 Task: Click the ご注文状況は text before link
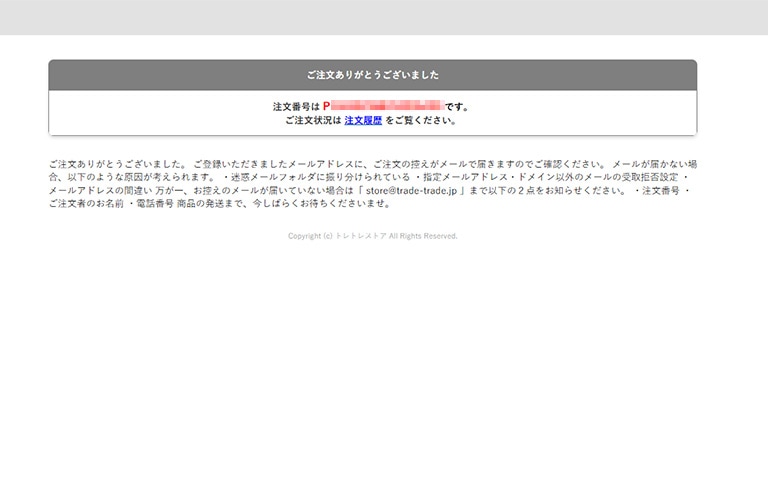pyautogui.click(x=313, y=121)
